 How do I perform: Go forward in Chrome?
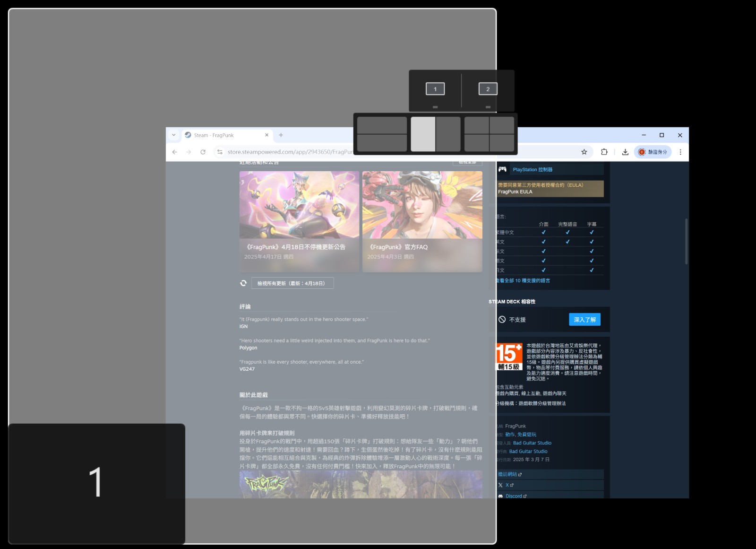[189, 152]
